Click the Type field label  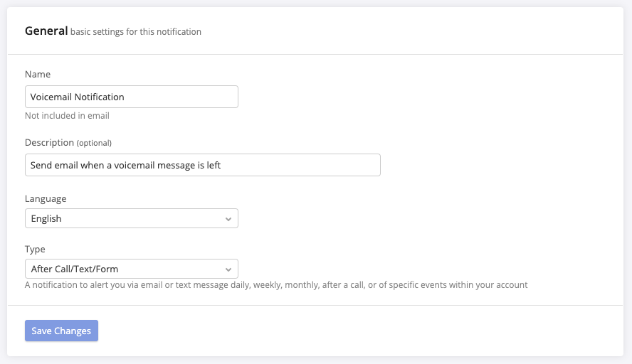coord(35,249)
